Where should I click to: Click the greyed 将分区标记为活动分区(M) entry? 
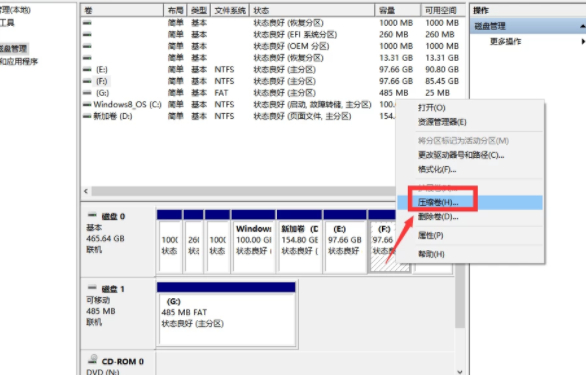click(463, 141)
